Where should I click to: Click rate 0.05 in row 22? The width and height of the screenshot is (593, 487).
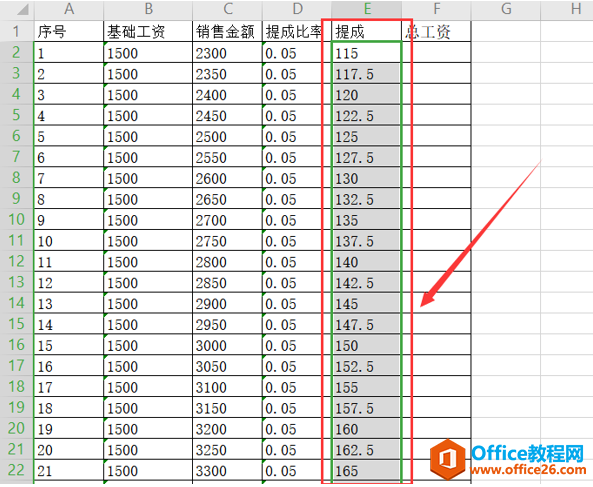pos(297,470)
